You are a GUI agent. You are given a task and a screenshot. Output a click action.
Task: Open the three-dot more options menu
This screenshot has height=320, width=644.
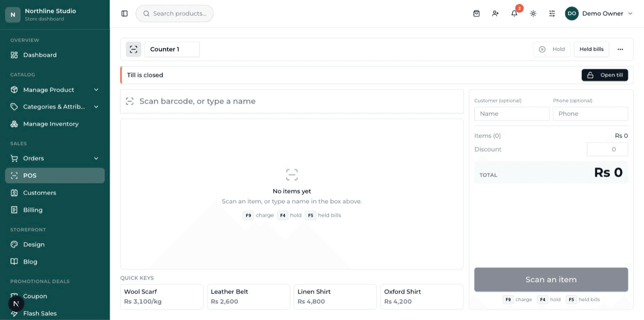[620, 49]
